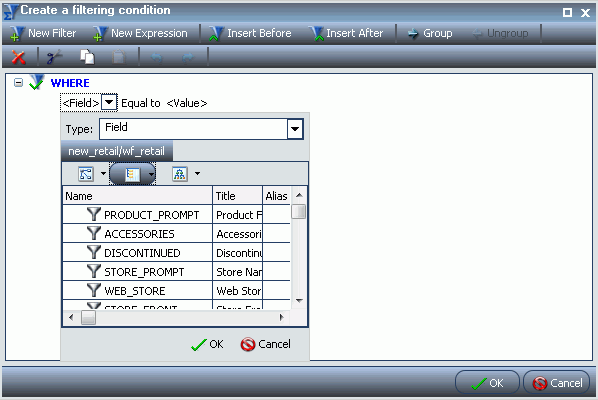Click the Group toolbar button

[430, 34]
